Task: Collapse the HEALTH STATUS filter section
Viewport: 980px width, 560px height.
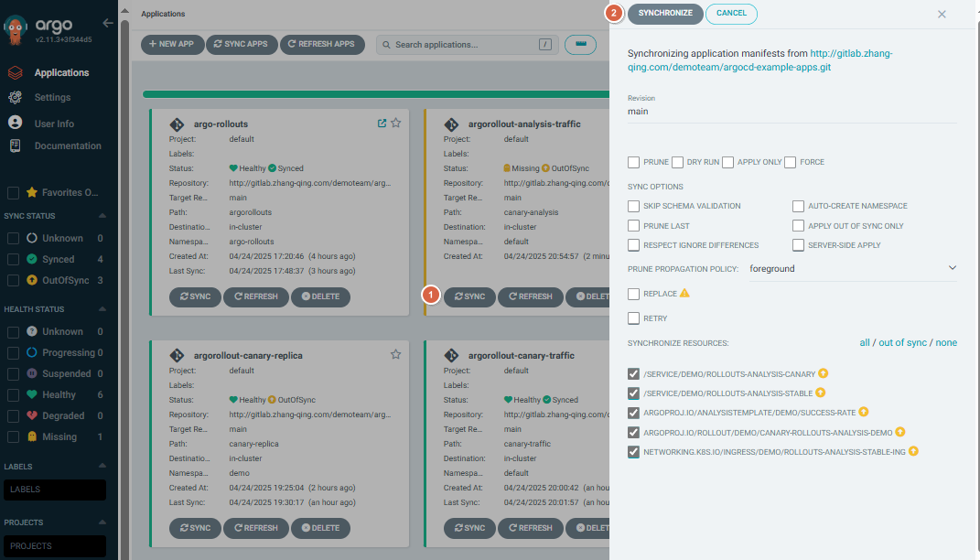Action: (x=102, y=309)
